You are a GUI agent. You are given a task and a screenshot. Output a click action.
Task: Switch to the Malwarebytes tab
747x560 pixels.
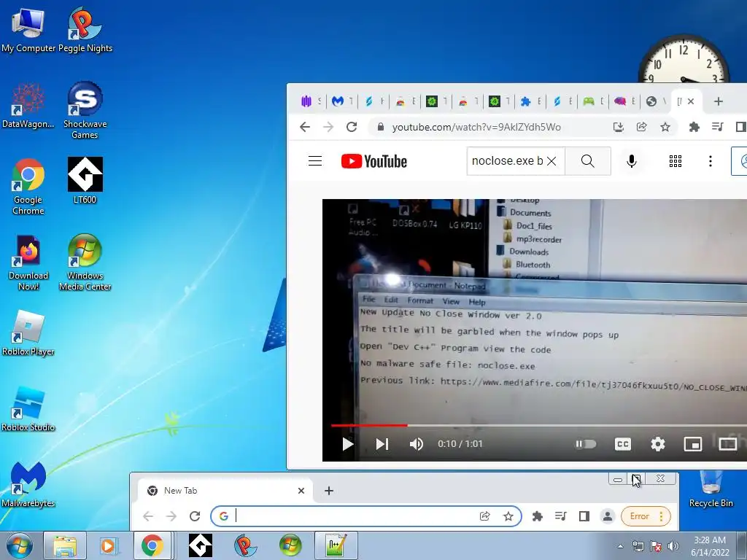point(341,101)
